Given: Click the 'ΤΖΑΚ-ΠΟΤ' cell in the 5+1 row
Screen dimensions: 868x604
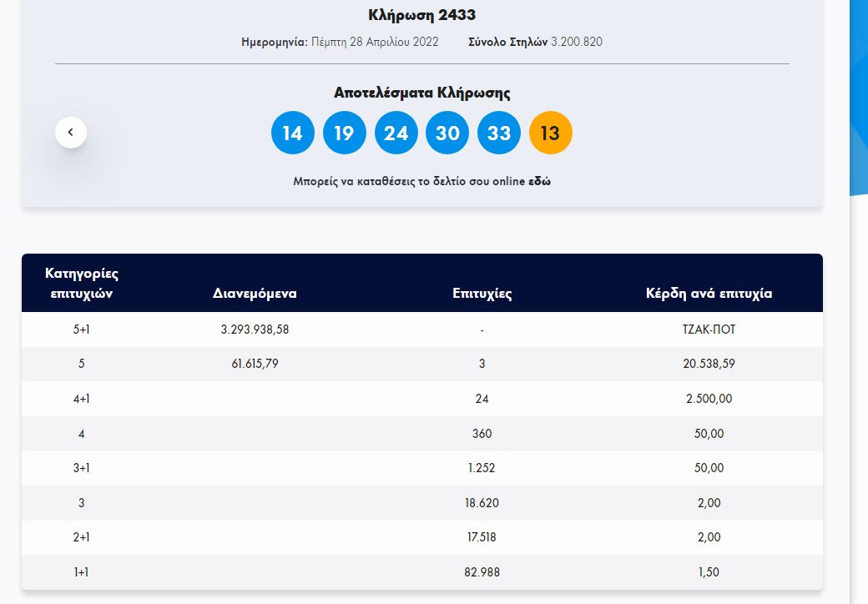Looking at the screenshot, I should (x=709, y=330).
